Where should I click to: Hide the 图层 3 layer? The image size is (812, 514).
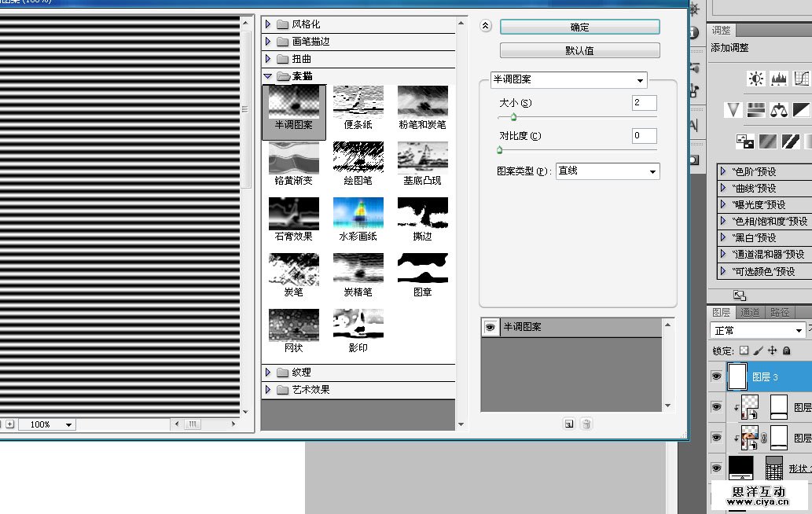pyautogui.click(x=716, y=376)
